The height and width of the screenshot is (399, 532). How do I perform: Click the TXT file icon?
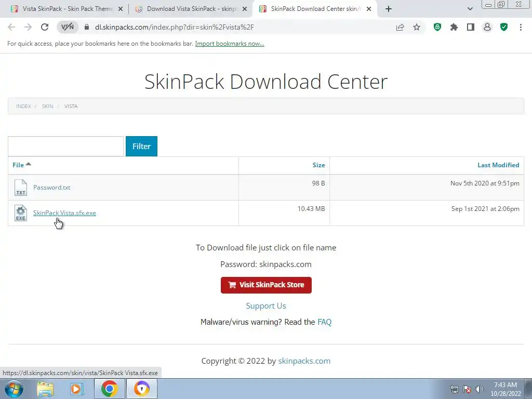click(x=21, y=188)
